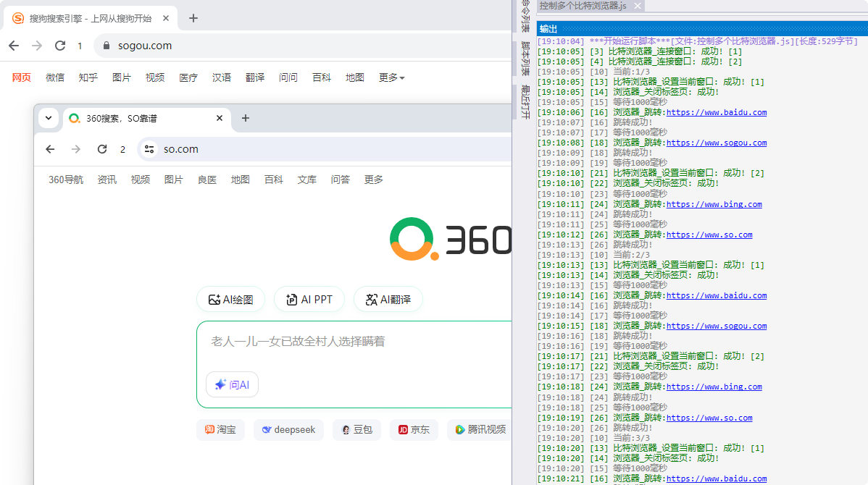The image size is (868, 485).
Task: Launch the 腾讯视频 shortcut
Action: point(480,429)
